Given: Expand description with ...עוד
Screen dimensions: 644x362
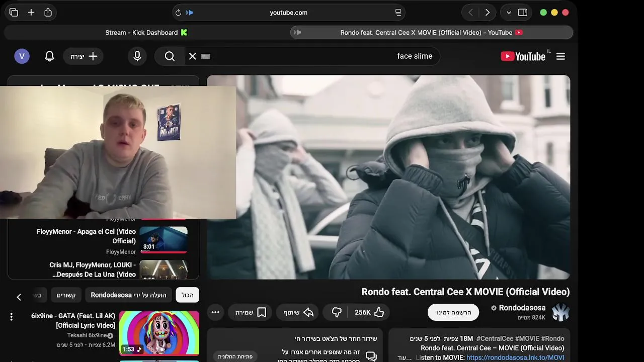Looking at the screenshot, I should point(406,357).
